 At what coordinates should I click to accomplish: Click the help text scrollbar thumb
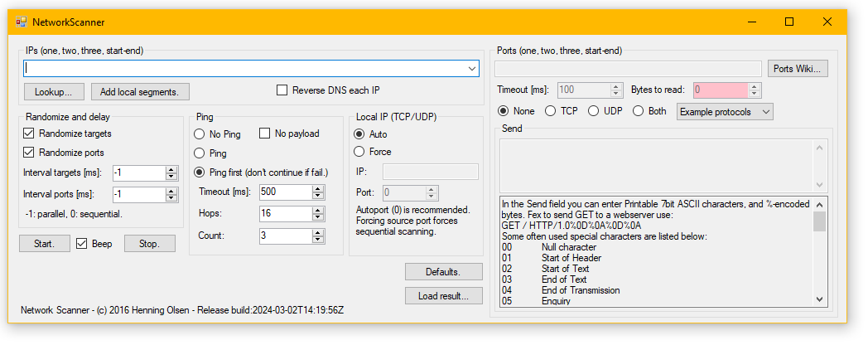tap(820, 221)
